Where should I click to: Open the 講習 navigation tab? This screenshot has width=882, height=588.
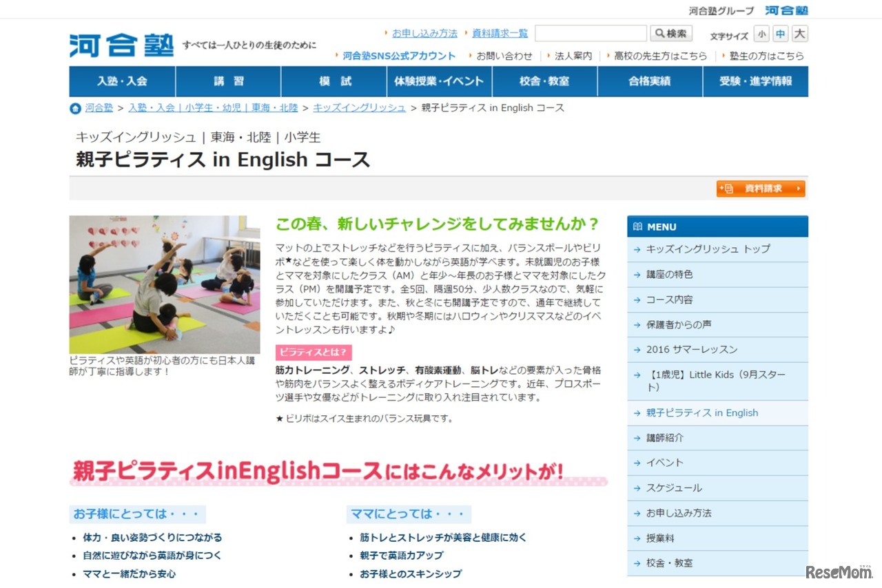(x=228, y=81)
